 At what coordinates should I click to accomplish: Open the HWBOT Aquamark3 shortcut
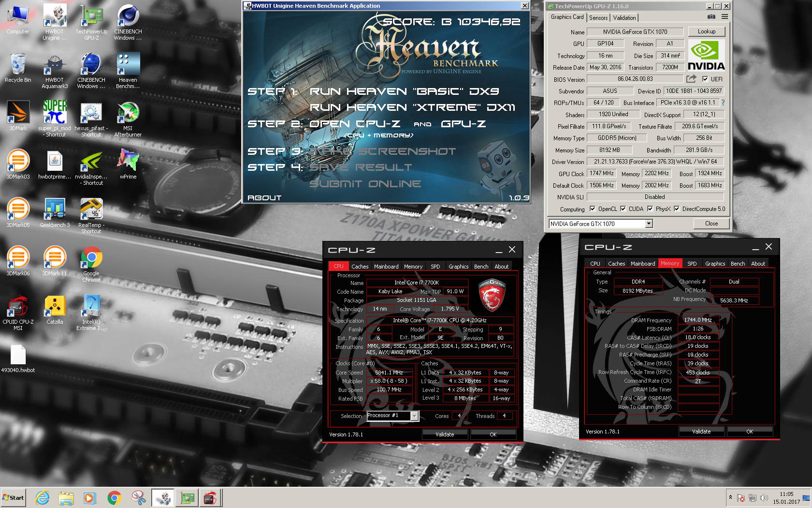click(55, 70)
